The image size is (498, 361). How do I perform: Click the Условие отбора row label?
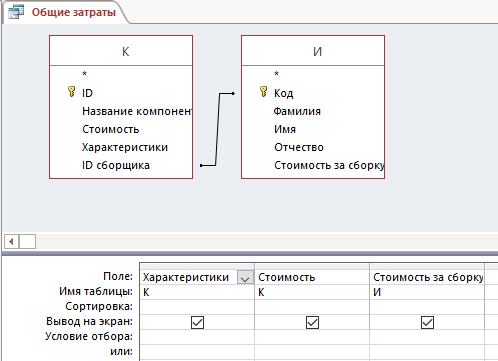(89, 336)
